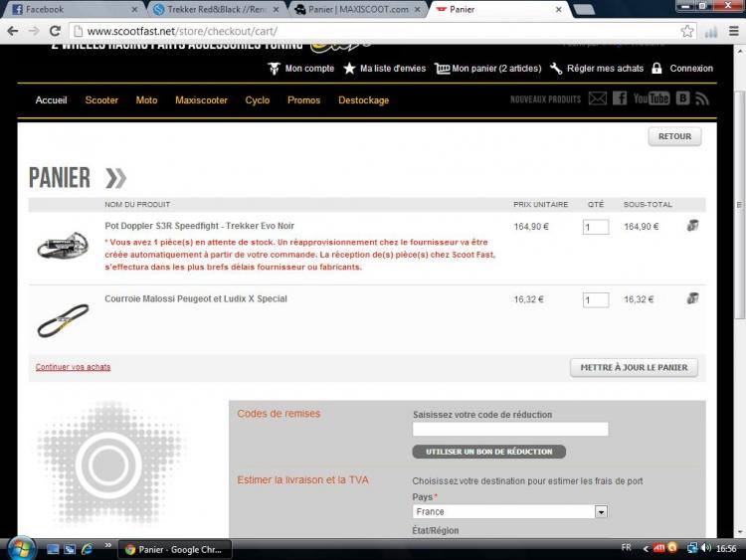Show the desktop via the quick launch icon
Image resolution: width=746 pixels, height=560 pixels.
pos(53,549)
